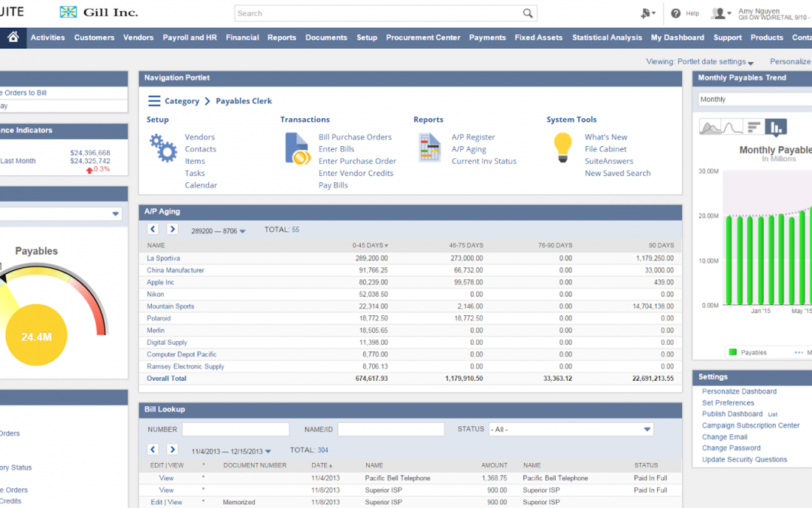Open the Financial menu
Viewport: 812px width, 508px height.
click(x=242, y=38)
